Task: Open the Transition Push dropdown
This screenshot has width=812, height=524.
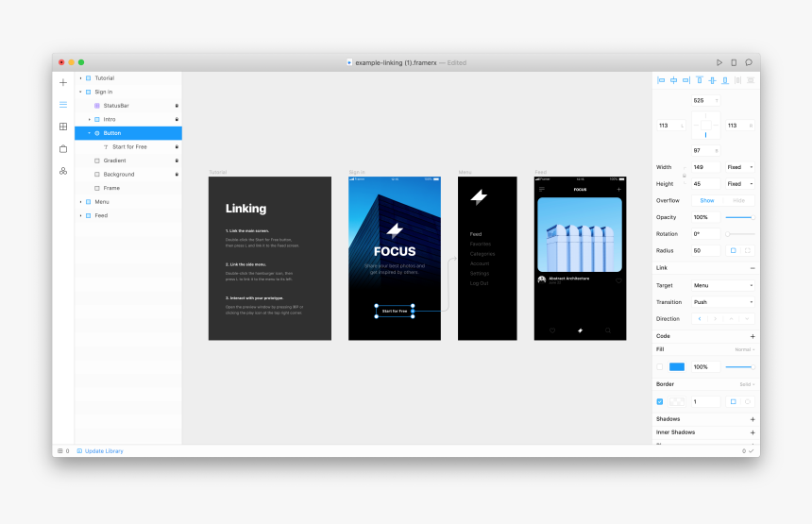Action: coord(723,302)
